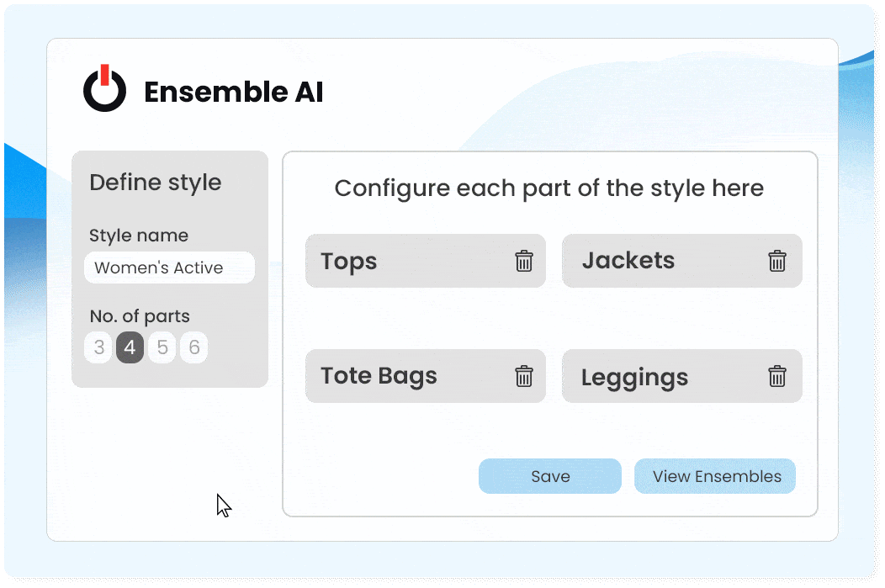Delete the Tops part
The image size is (885, 588).
(x=524, y=261)
